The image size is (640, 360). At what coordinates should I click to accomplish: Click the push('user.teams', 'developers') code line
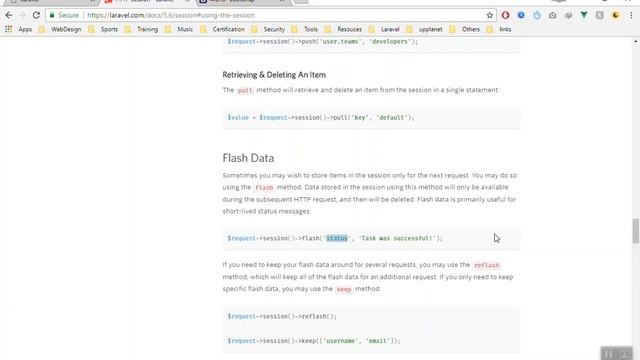[322, 42]
